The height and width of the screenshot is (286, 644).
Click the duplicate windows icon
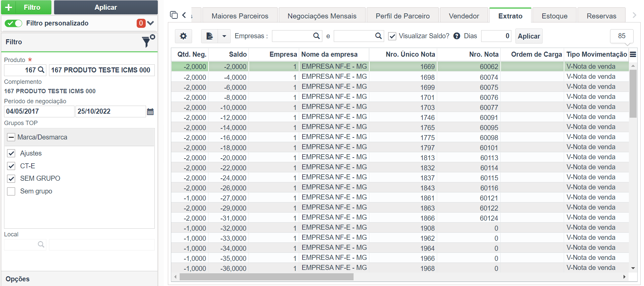[174, 15]
